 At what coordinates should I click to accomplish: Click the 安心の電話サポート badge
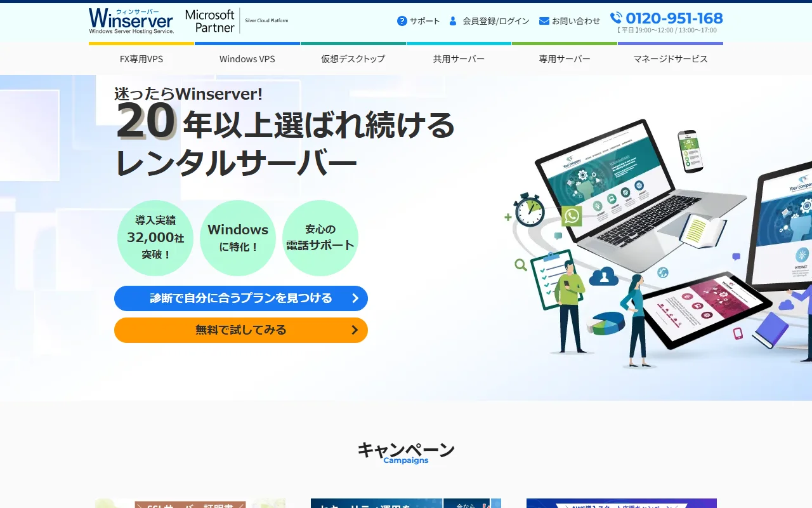click(x=320, y=238)
